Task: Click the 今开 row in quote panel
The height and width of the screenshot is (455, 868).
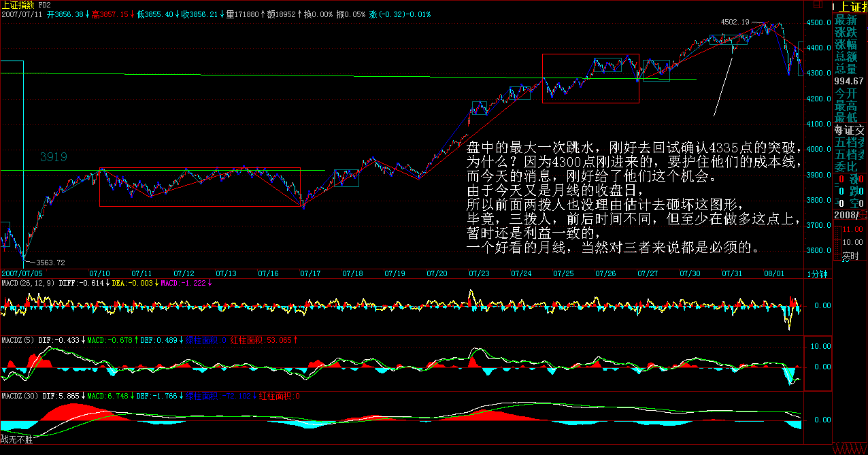Action: [x=846, y=93]
